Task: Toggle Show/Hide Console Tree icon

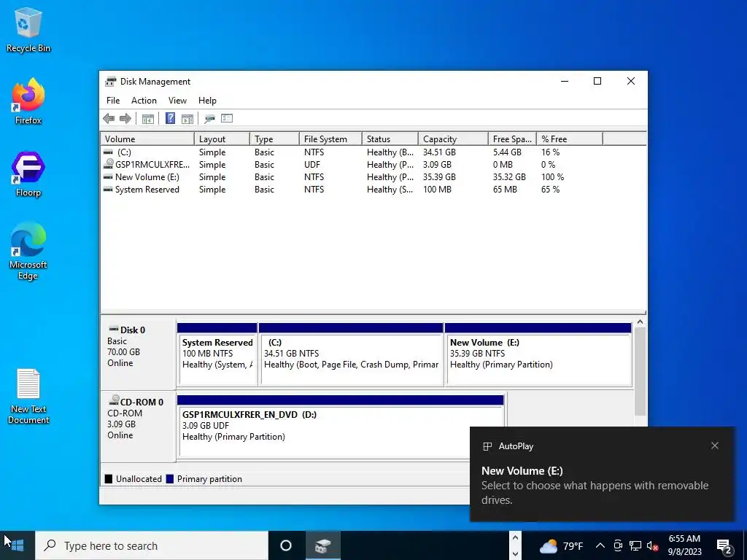Action: click(x=148, y=119)
